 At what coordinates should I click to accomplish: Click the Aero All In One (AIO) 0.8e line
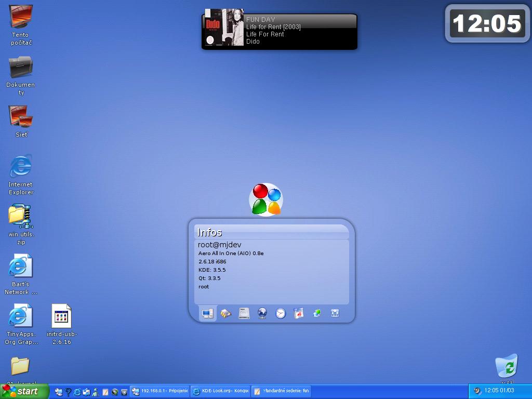click(231, 253)
